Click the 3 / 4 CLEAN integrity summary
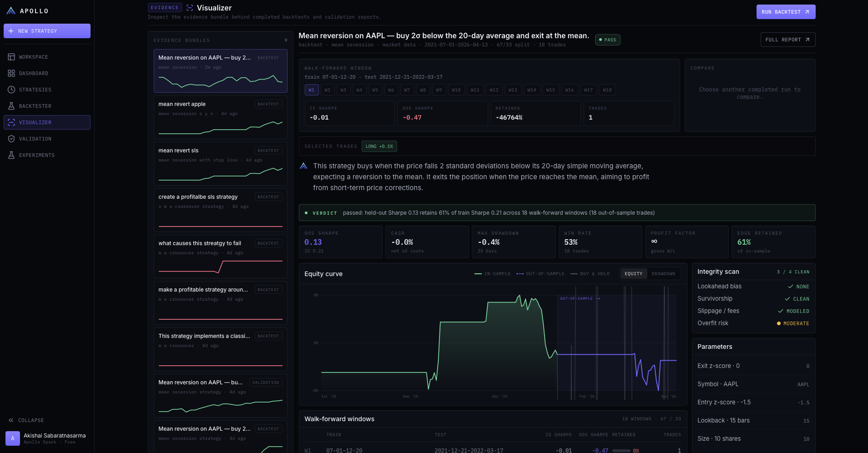 [793, 272]
